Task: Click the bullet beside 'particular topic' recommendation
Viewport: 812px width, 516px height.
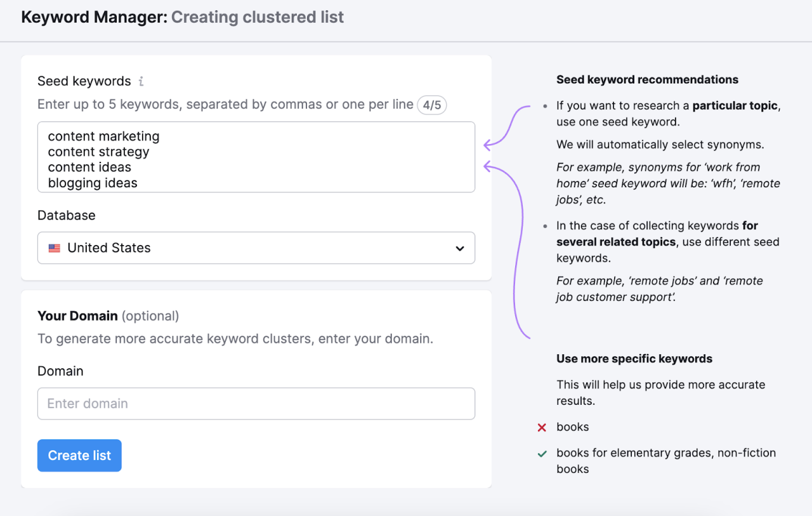Action: coord(545,105)
